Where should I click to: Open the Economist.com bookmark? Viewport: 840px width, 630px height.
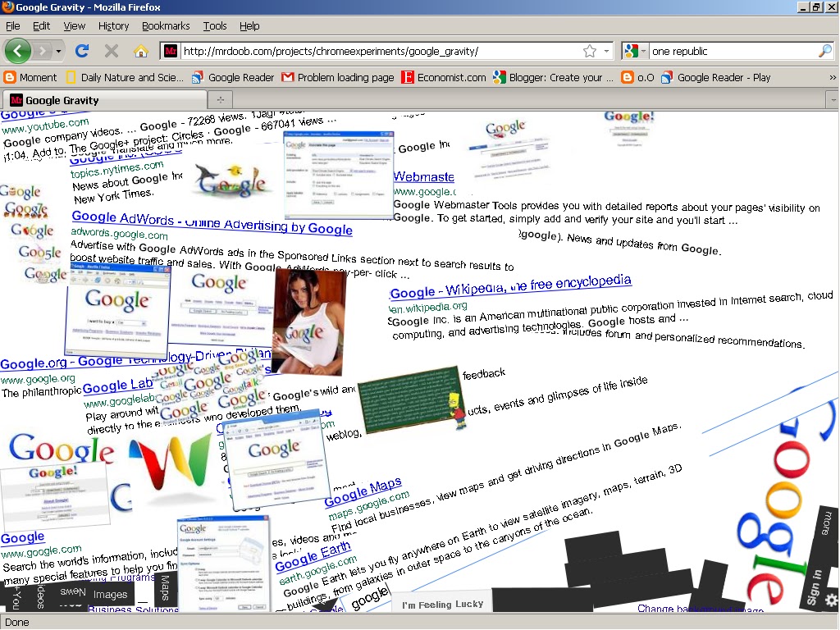pyautogui.click(x=444, y=78)
